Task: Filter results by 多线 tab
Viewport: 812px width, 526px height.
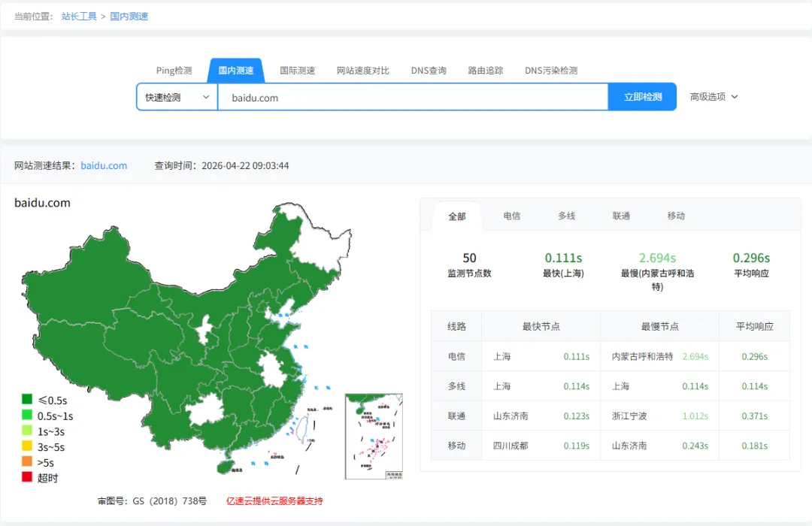Action: point(567,216)
